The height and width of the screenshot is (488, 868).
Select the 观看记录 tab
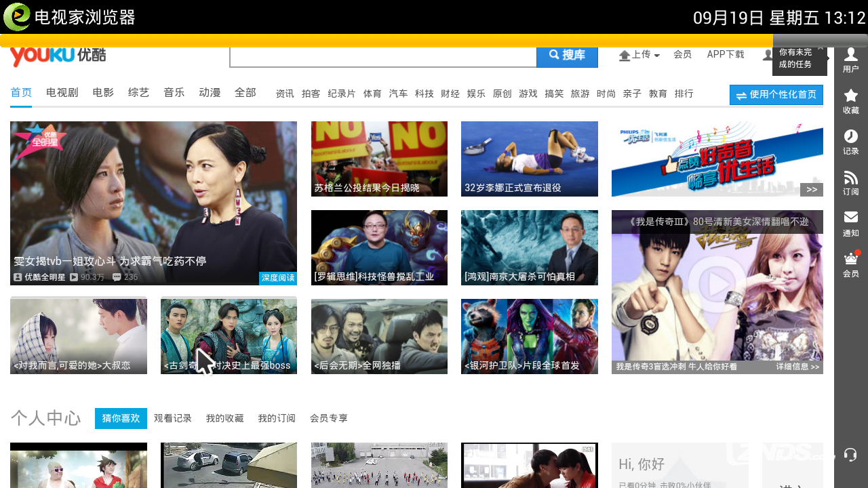point(173,419)
